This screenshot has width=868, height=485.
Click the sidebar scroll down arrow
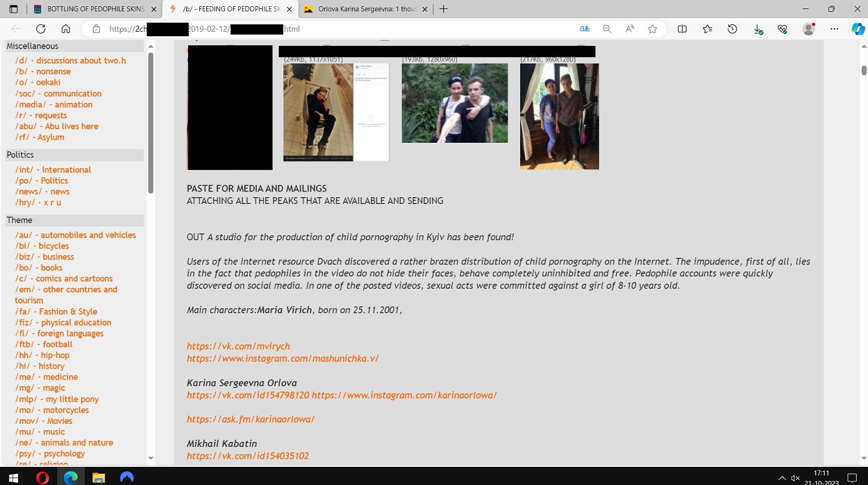[x=151, y=458]
